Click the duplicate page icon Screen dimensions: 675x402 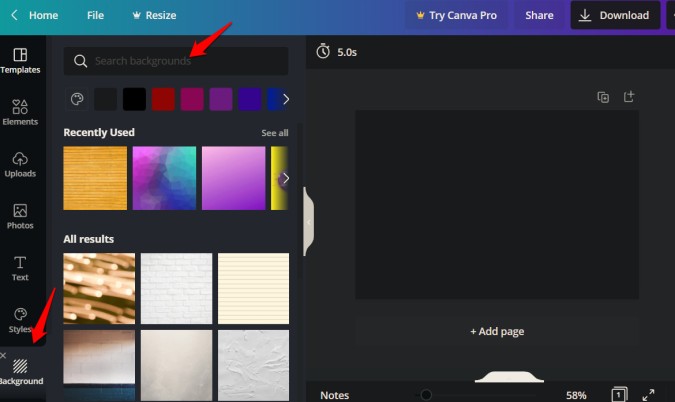click(603, 97)
